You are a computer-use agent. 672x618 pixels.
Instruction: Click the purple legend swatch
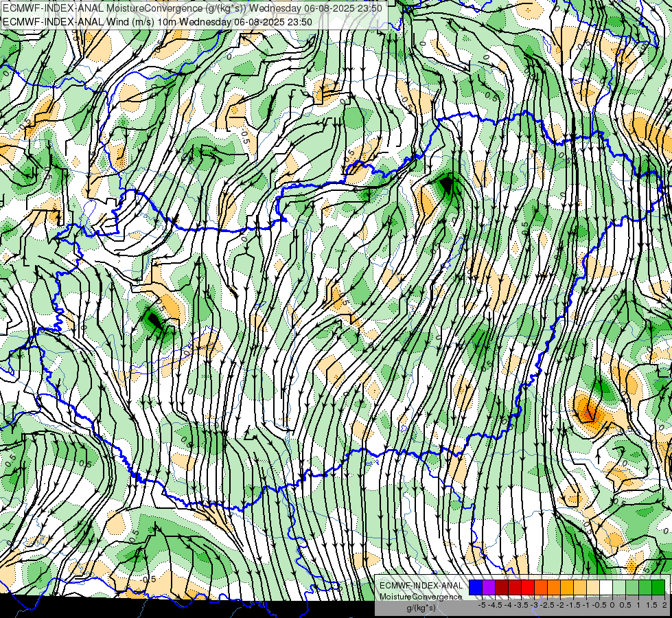(489, 587)
